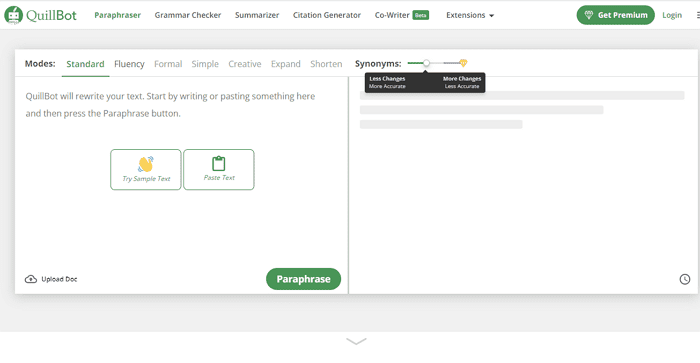
Task: Click the Login link
Action: click(672, 15)
